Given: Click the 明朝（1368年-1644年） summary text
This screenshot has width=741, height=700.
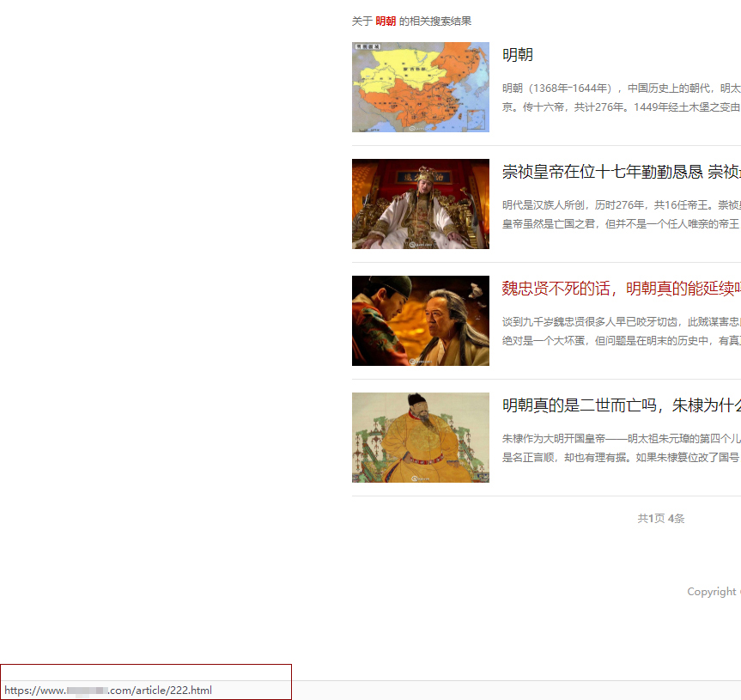Looking at the screenshot, I should click(622, 97).
